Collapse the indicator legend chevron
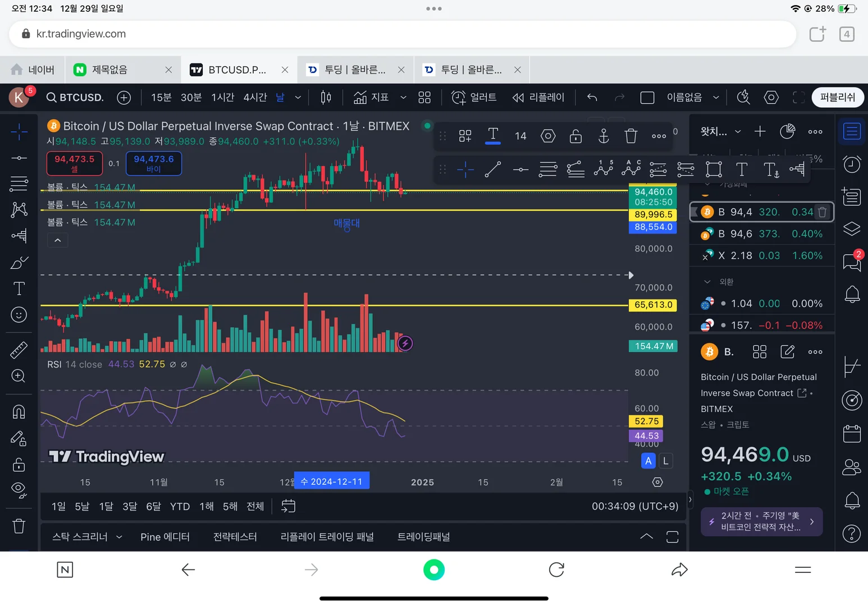The image size is (868, 606). tap(57, 240)
